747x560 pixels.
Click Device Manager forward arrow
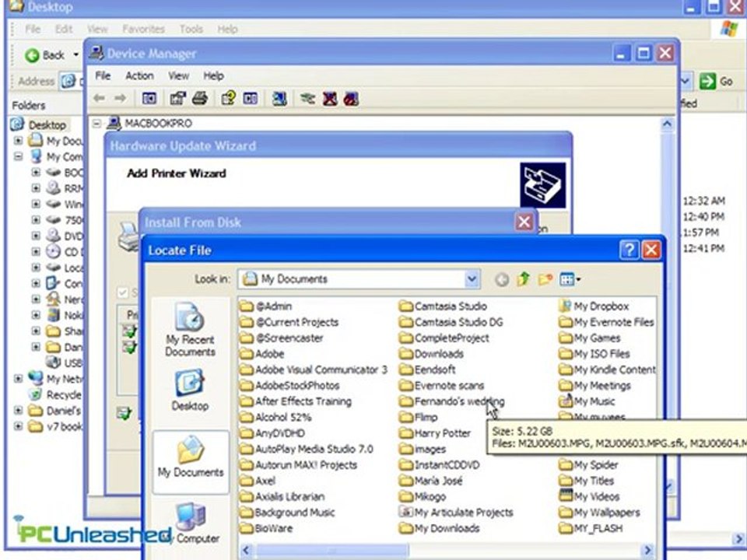(121, 98)
